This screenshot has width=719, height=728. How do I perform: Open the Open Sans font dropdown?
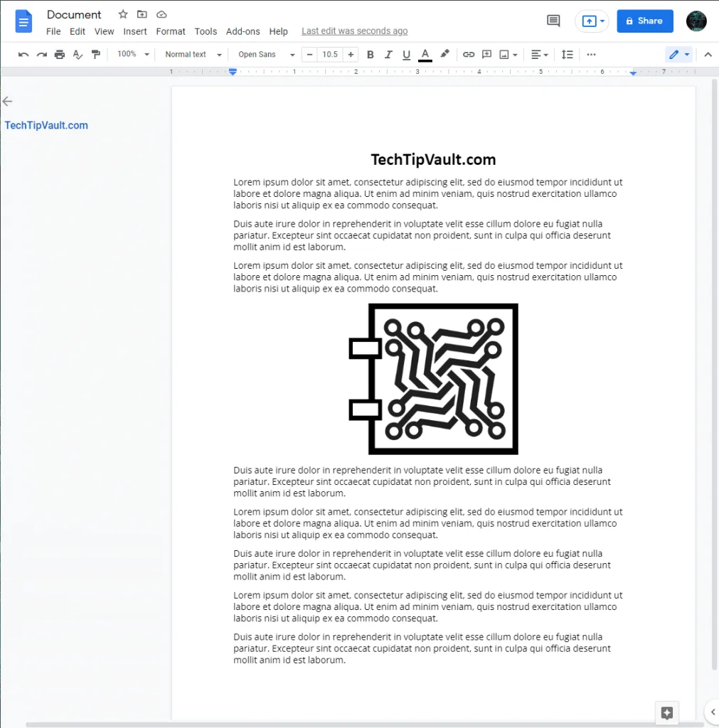266,55
